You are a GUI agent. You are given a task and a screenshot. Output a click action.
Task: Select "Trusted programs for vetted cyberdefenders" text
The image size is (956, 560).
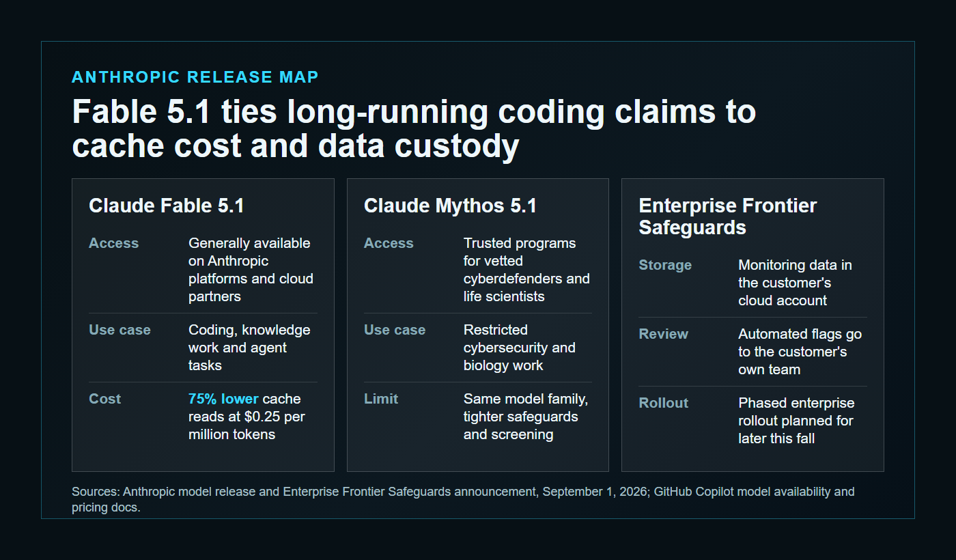coord(526,270)
